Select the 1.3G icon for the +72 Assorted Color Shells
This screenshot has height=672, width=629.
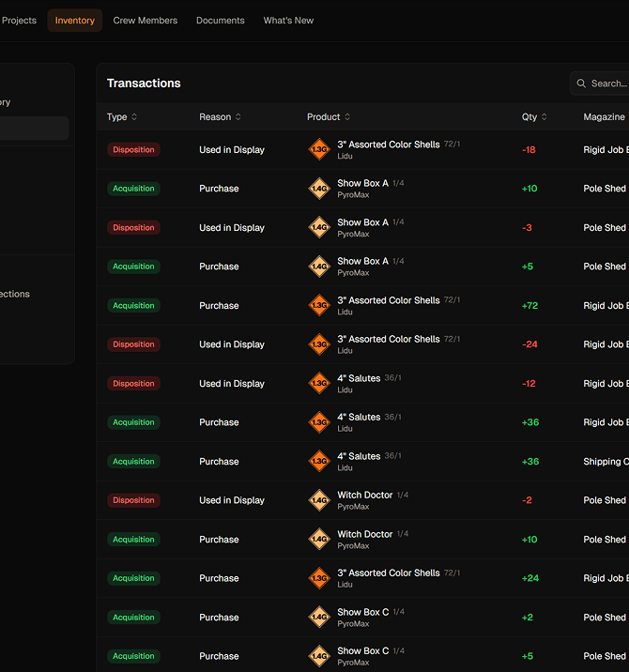click(x=319, y=305)
